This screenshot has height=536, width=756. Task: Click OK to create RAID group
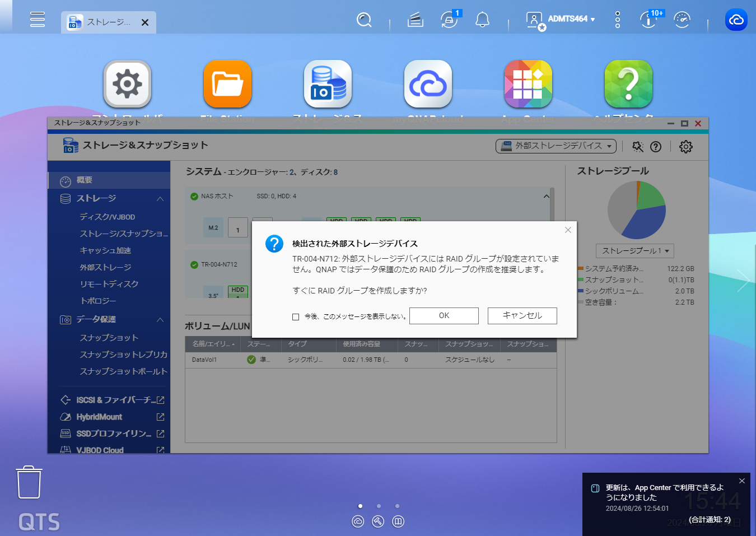444,316
